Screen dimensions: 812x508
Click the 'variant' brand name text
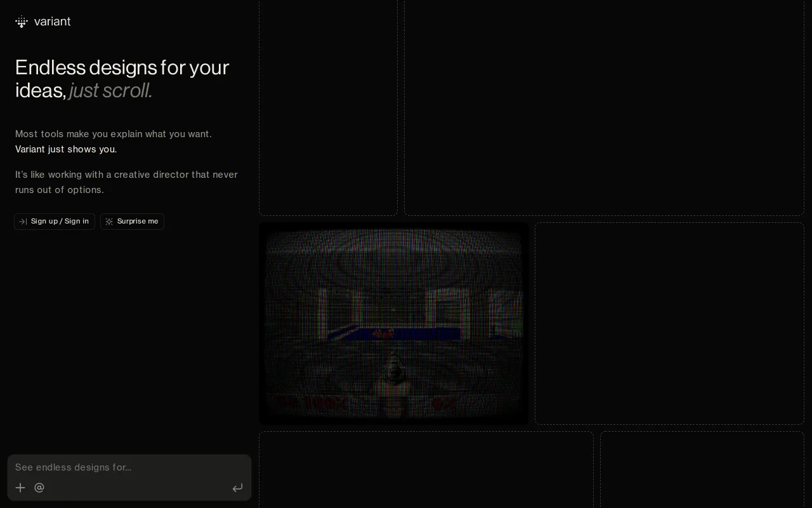coord(52,22)
